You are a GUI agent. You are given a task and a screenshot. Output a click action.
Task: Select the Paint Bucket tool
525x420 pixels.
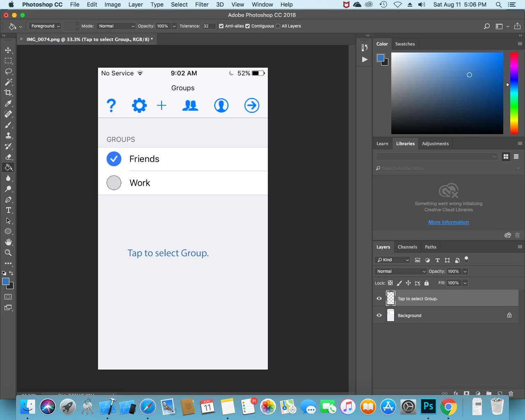(8, 167)
